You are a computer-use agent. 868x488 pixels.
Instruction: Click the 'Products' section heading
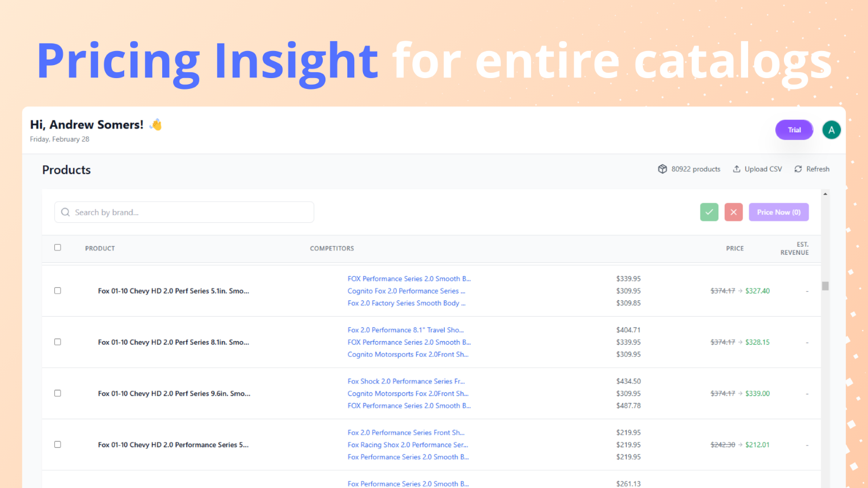(67, 170)
